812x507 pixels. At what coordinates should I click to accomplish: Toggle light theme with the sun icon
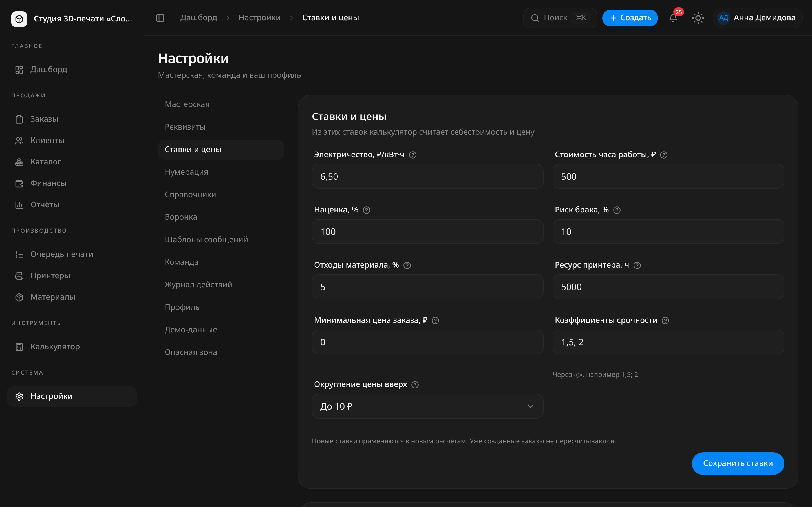698,18
